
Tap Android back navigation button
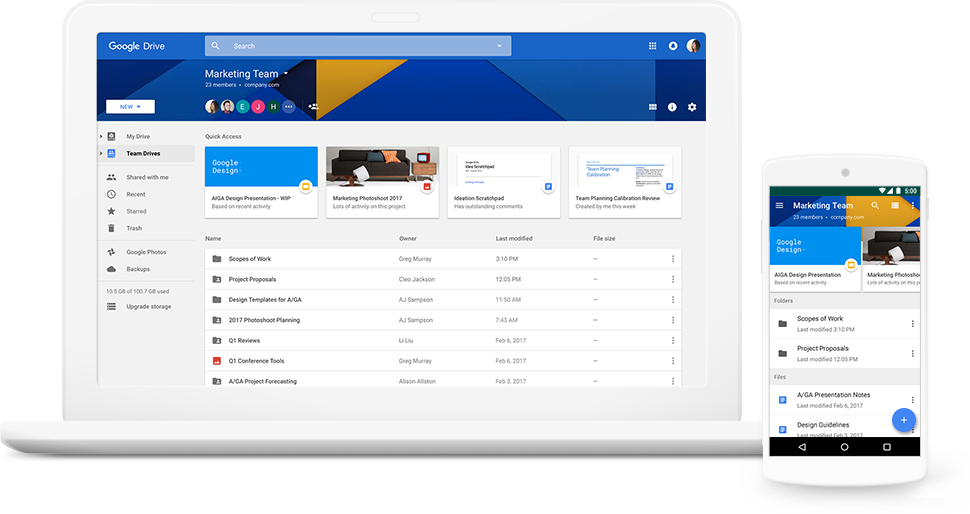tap(802, 447)
